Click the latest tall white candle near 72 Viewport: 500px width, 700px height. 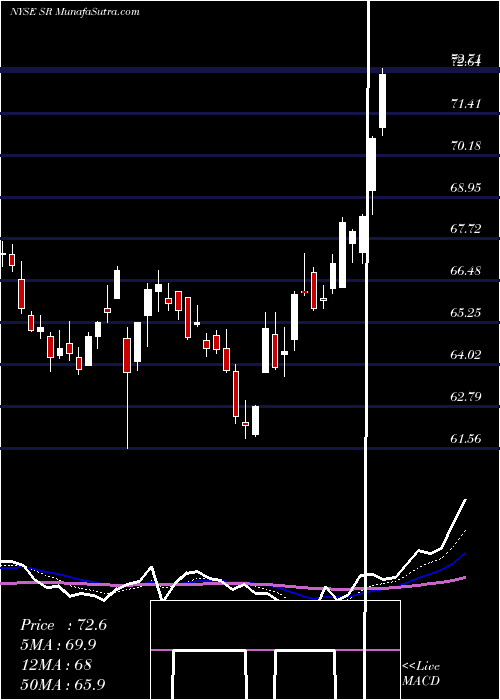(x=383, y=102)
